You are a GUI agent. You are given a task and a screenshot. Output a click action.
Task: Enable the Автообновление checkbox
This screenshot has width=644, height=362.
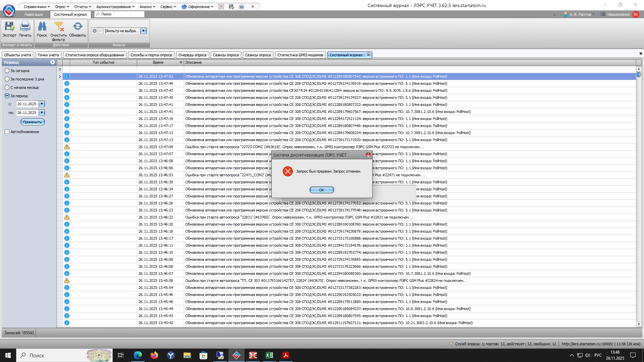[x=7, y=132]
